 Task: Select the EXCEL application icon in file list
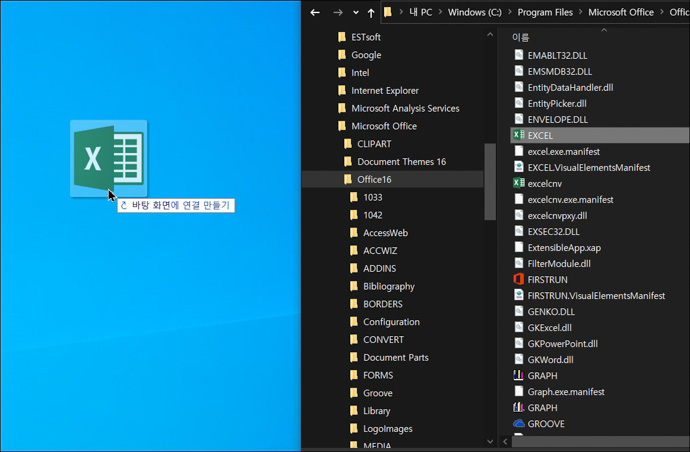click(x=519, y=135)
